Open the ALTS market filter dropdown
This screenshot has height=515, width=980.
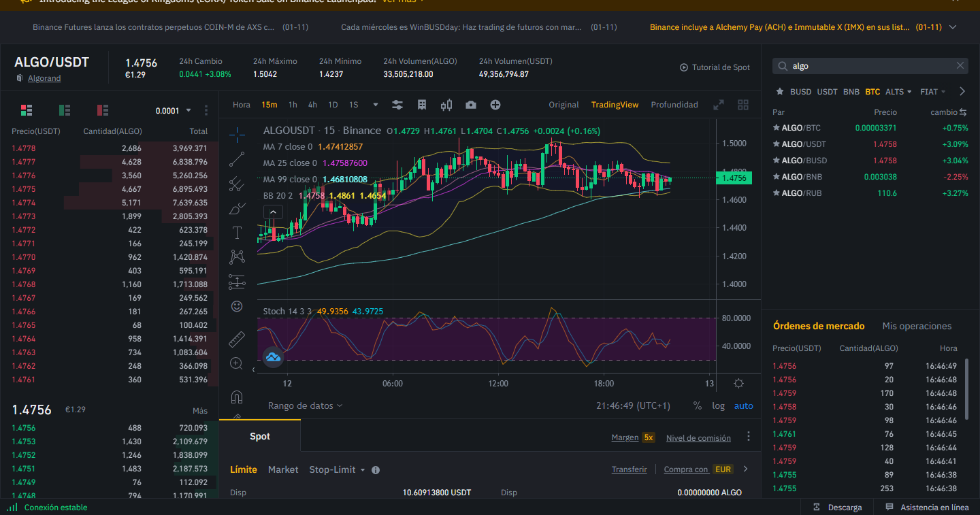point(898,91)
